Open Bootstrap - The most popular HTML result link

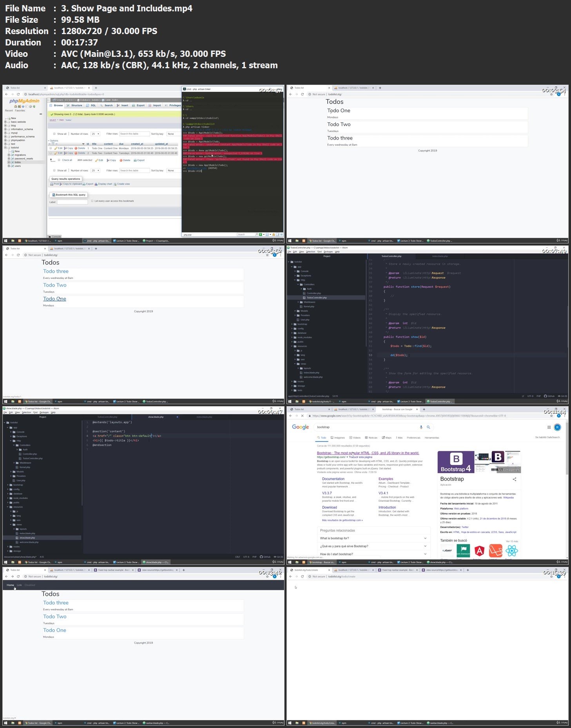point(368,453)
